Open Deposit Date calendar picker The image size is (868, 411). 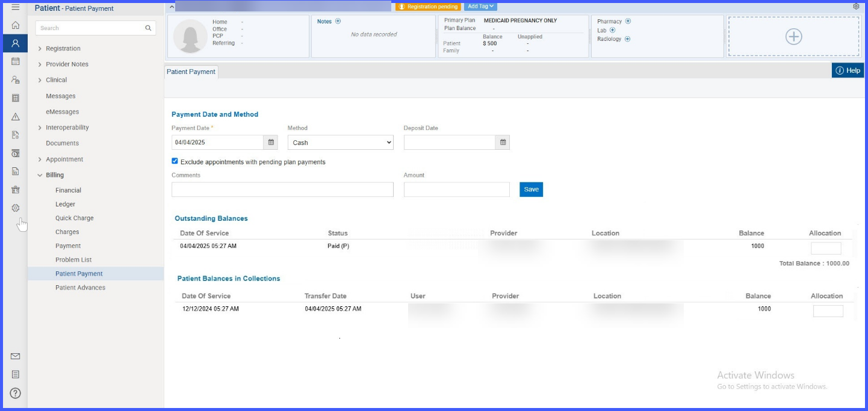click(503, 143)
